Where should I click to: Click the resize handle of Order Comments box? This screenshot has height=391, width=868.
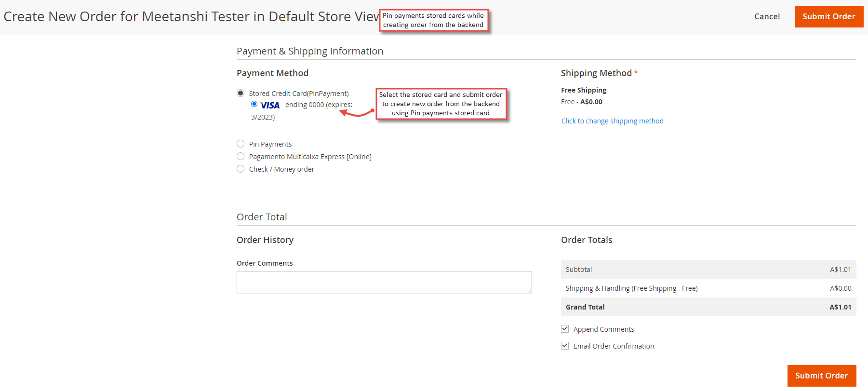click(529, 291)
